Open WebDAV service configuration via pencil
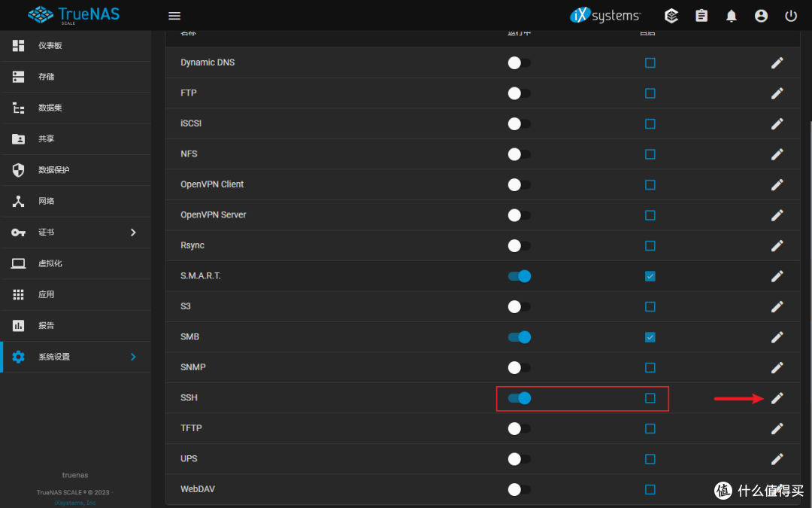 (777, 489)
